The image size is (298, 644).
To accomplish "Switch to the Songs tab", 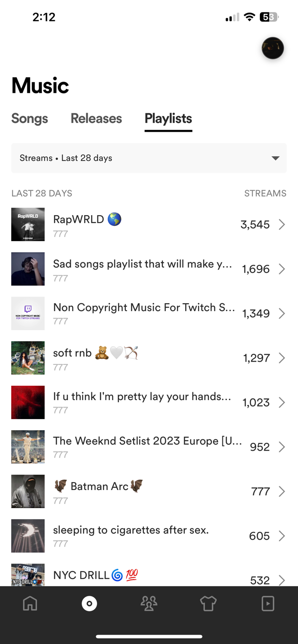I will click(30, 119).
